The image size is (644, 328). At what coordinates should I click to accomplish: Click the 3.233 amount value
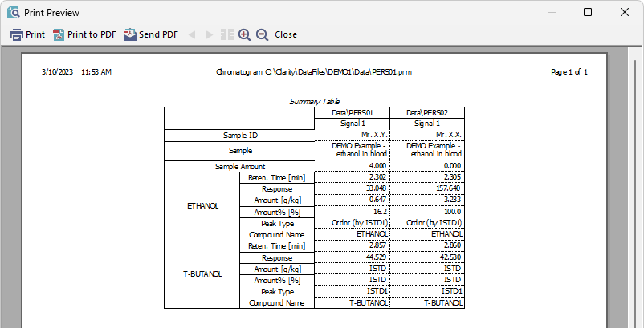click(453, 200)
